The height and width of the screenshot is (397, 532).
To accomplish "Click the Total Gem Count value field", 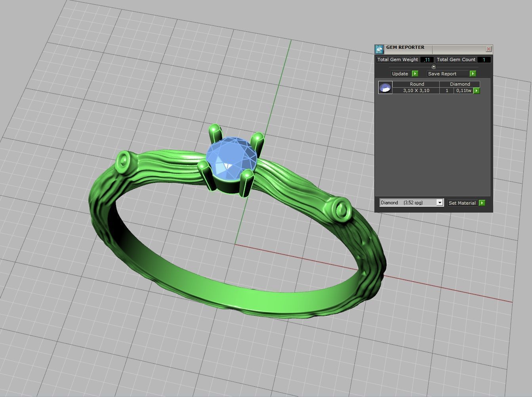I will click(x=484, y=59).
